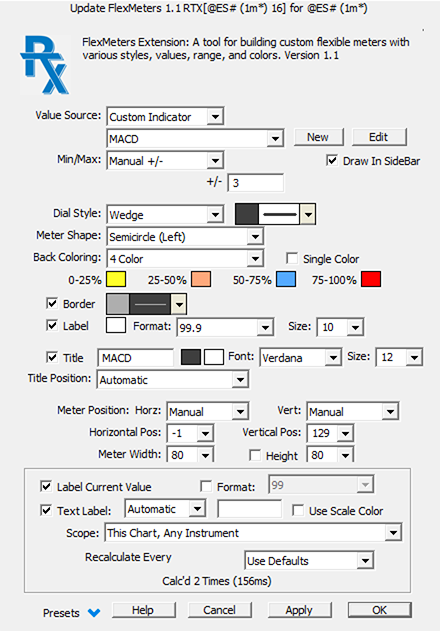Open Font Verdana dropdown
The image size is (440, 631).
click(301, 357)
